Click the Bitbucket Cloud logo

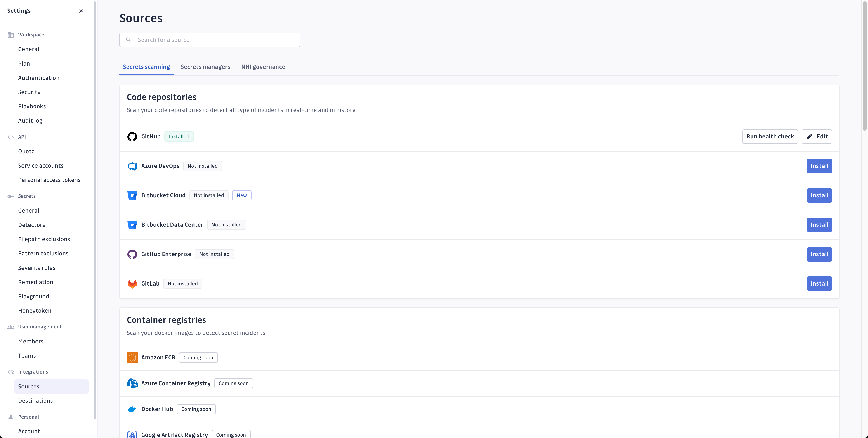pos(132,195)
